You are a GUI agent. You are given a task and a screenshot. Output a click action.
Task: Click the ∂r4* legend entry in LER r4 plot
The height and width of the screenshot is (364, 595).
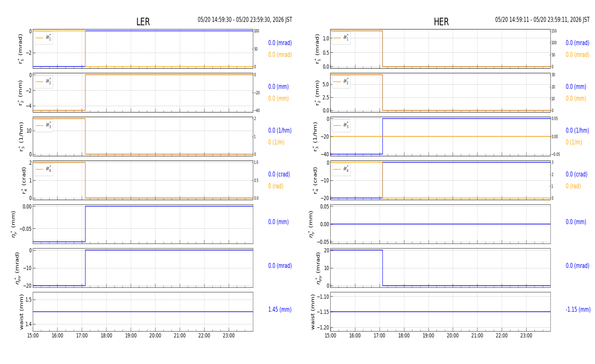(x=44, y=169)
